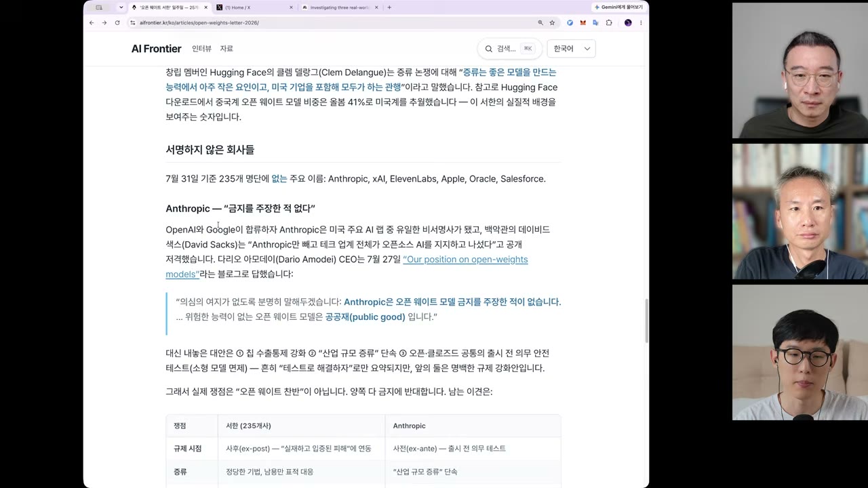The width and height of the screenshot is (868, 488).
Task: Click the '증류' row label
Action: point(180,472)
